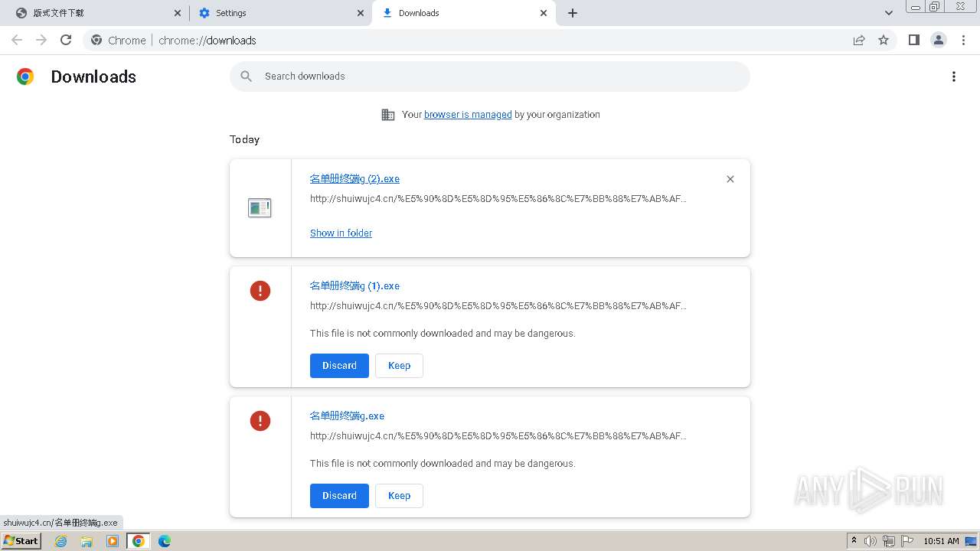Click warning icon of 名单册终端g.exe
The image size is (980, 551).
pyautogui.click(x=260, y=421)
